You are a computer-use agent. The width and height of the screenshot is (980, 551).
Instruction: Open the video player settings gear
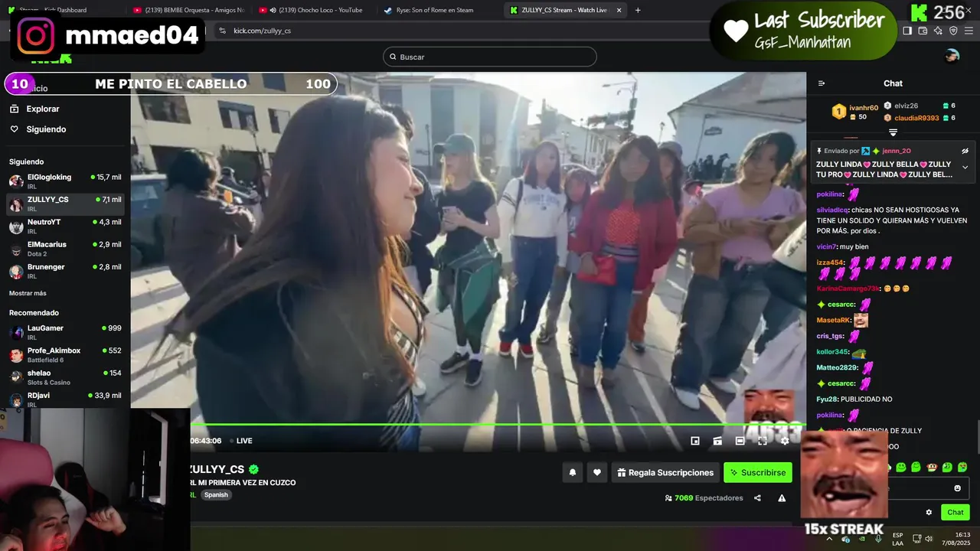click(785, 441)
